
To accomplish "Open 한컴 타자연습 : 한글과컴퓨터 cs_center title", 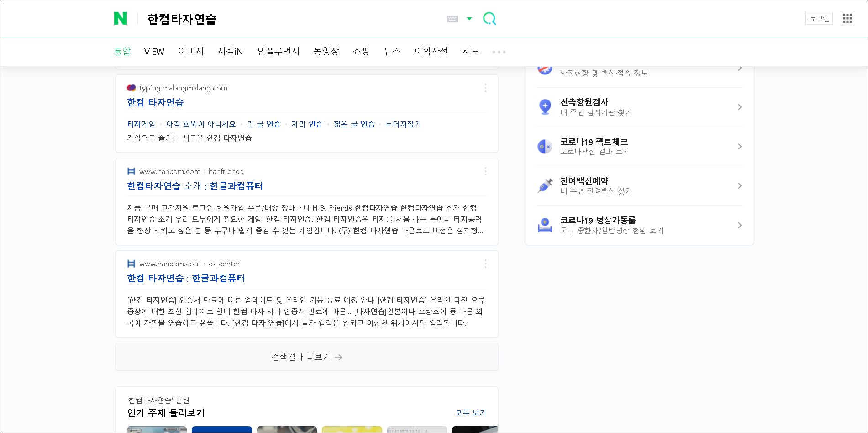I will coord(186,278).
